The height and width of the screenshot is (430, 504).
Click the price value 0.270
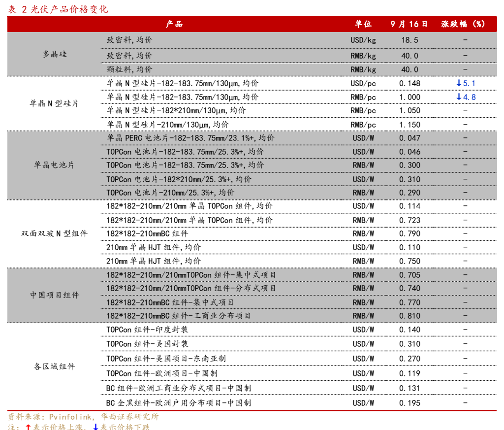(x=410, y=359)
